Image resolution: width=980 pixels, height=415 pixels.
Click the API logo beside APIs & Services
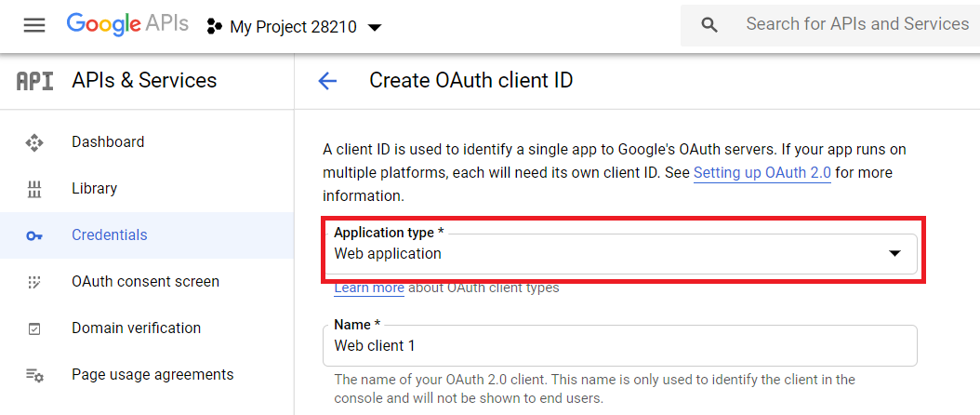[34, 81]
